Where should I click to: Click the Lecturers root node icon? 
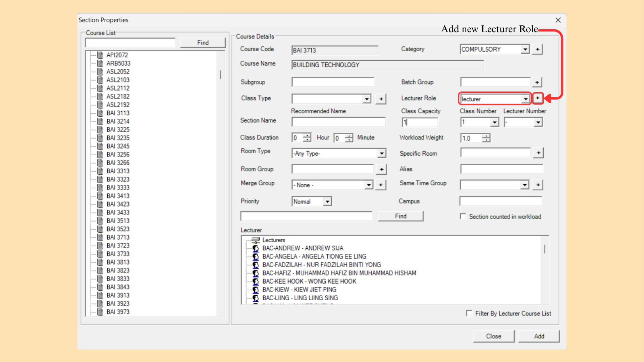click(256, 240)
